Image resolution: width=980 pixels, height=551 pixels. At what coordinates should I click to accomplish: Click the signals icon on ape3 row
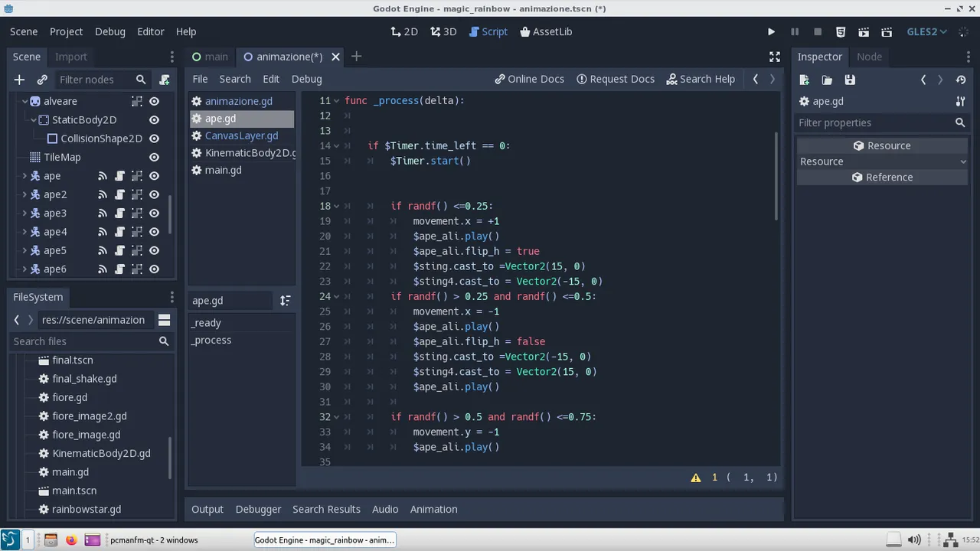[103, 214]
